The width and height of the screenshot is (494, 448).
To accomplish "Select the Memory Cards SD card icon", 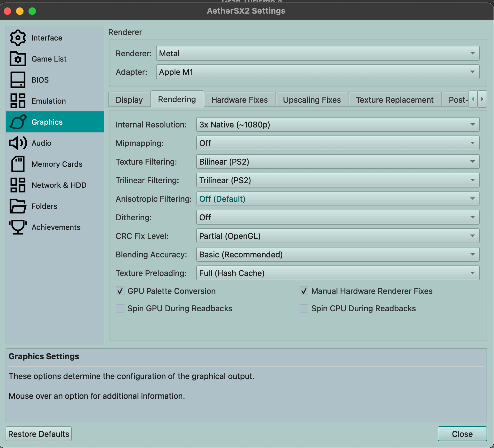I will (18, 164).
